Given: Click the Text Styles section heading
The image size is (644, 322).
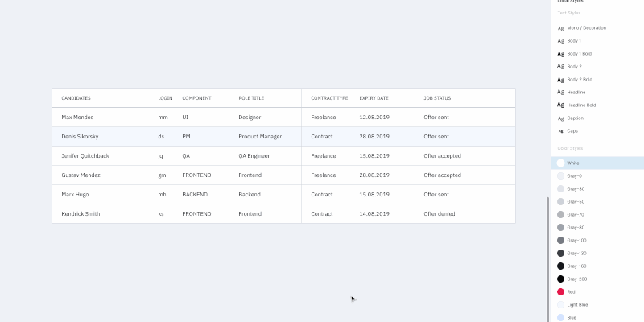Looking at the screenshot, I should tap(568, 13).
